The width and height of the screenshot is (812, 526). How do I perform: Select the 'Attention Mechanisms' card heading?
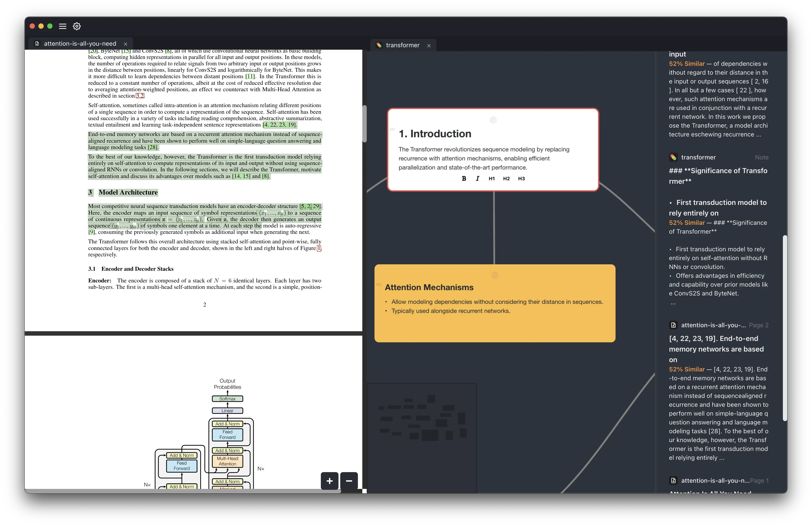click(x=429, y=288)
